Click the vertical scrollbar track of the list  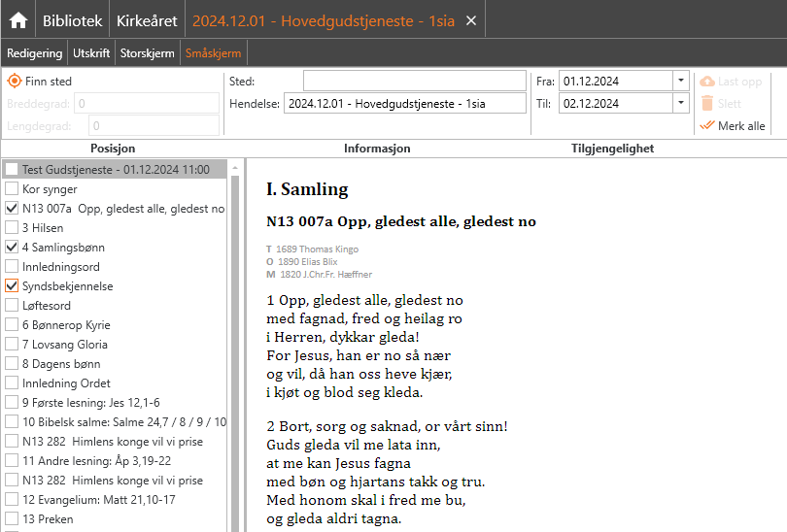(235, 351)
